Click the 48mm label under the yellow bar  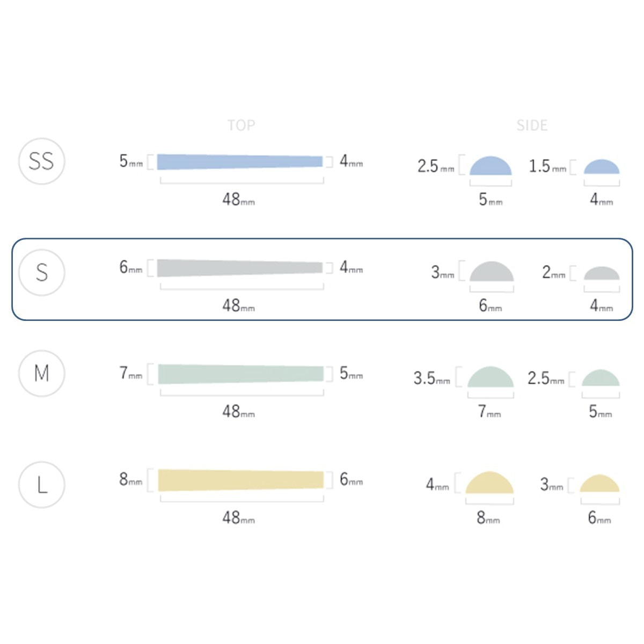point(238,517)
